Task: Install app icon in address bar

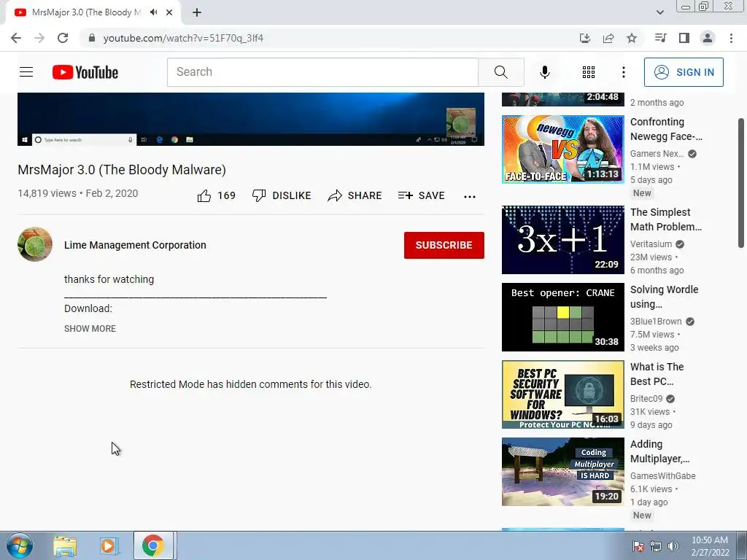Action: pos(584,38)
